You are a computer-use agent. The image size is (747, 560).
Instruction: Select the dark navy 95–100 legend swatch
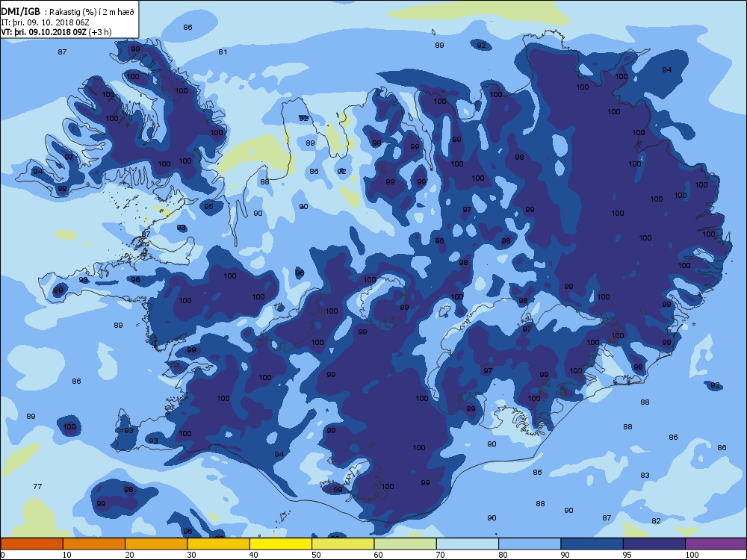654,544
